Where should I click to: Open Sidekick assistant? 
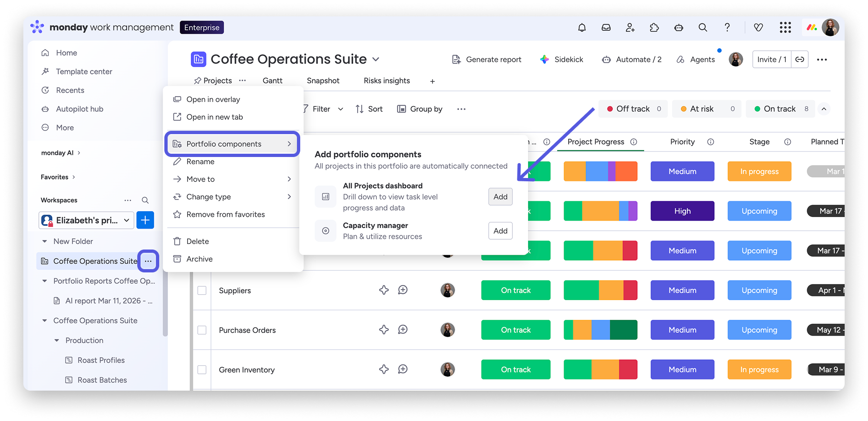(x=562, y=59)
